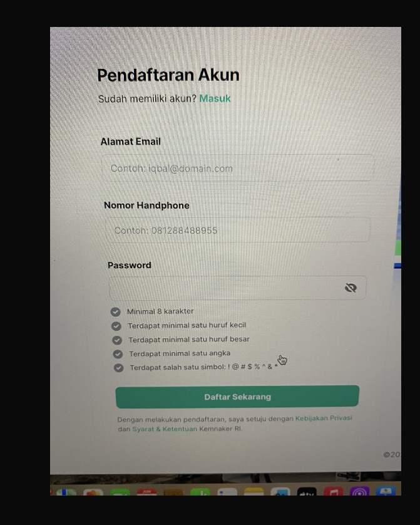Open the Syarat & Ketentuan link

pyautogui.click(x=165, y=429)
